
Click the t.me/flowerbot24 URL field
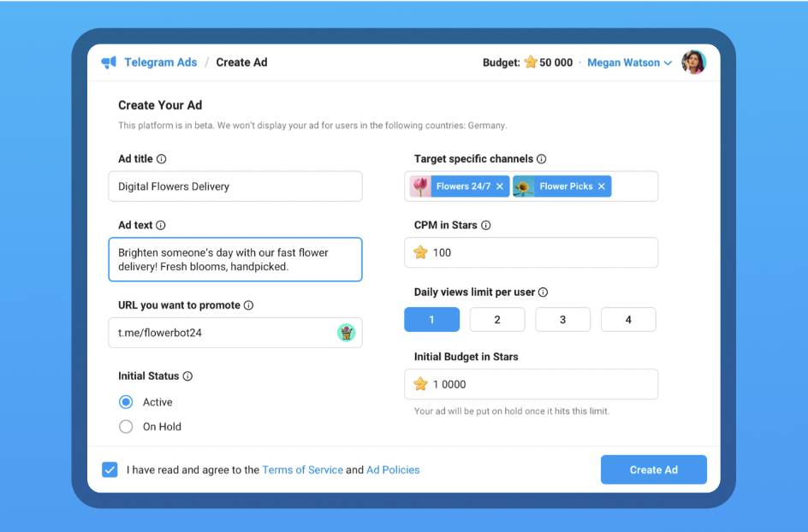[235, 333]
